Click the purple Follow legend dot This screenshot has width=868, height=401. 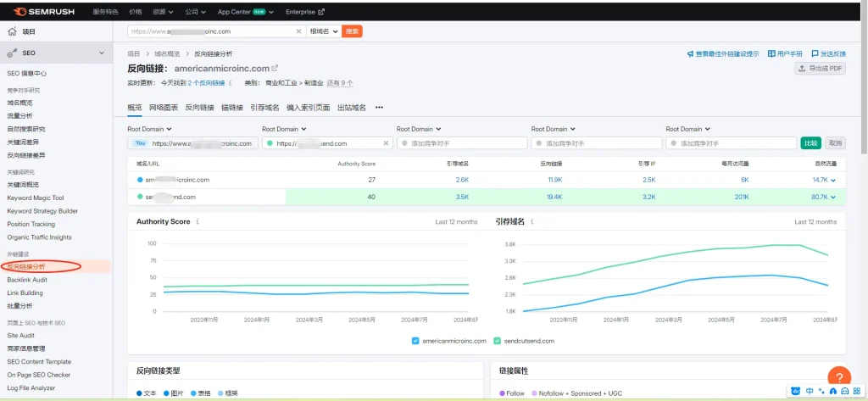[502, 393]
